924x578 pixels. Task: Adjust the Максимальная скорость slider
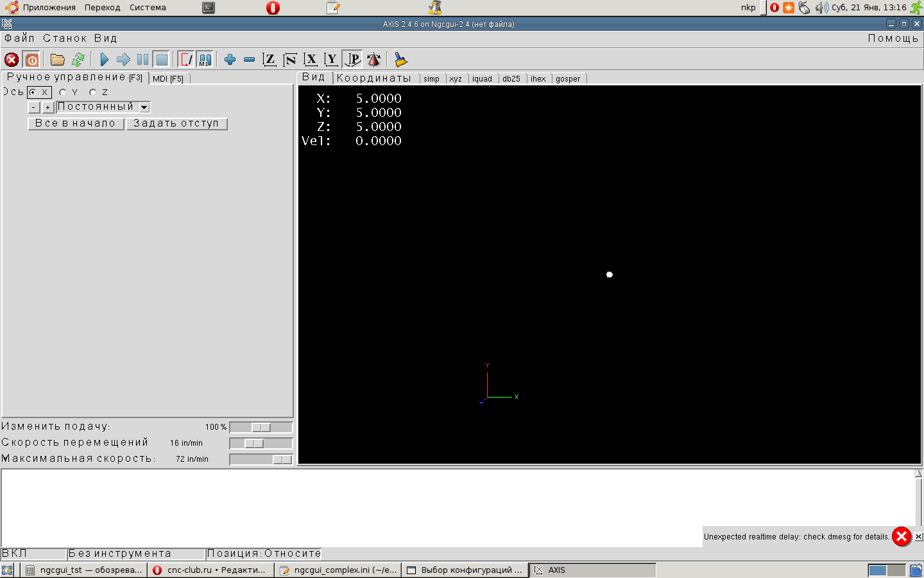pos(261,459)
